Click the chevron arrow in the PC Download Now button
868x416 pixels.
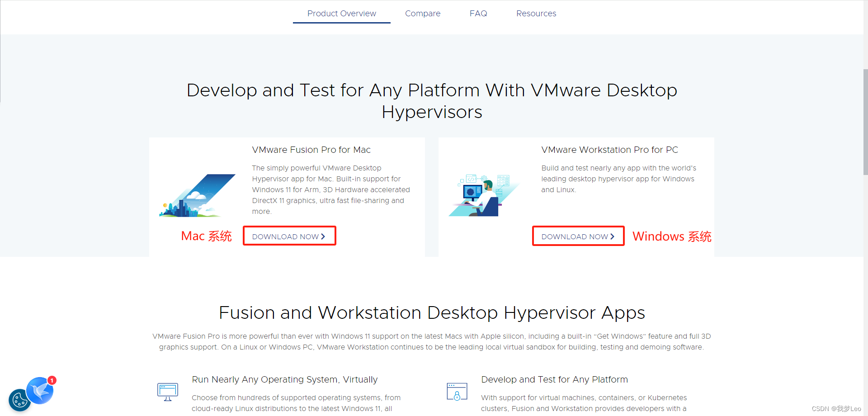[x=612, y=236]
